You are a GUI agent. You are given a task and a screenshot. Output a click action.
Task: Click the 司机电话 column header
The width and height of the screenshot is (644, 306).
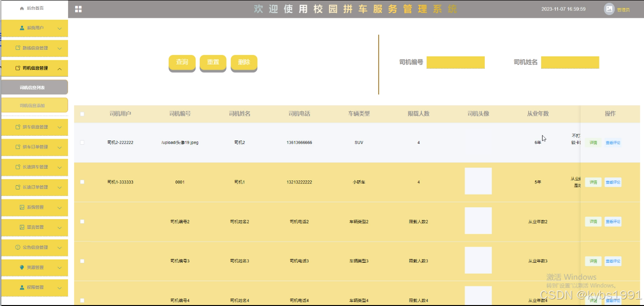click(x=299, y=114)
